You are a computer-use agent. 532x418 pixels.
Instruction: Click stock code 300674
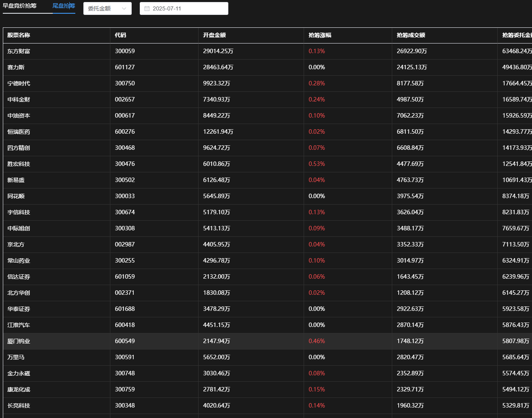(x=125, y=212)
